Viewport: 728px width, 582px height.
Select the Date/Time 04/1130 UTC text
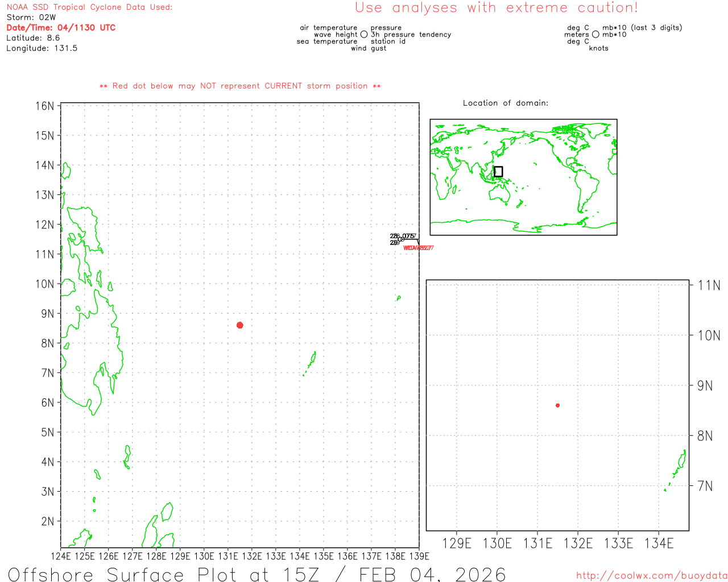point(61,28)
